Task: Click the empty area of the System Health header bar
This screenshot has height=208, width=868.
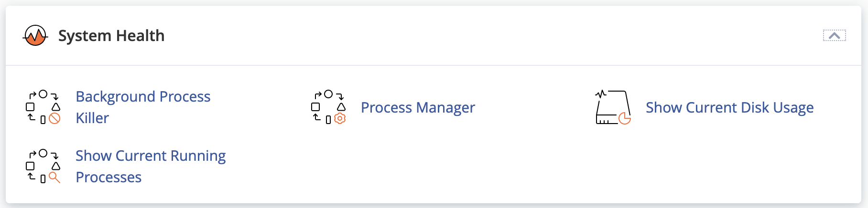Action: pyautogui.click(x=478, y=36)
